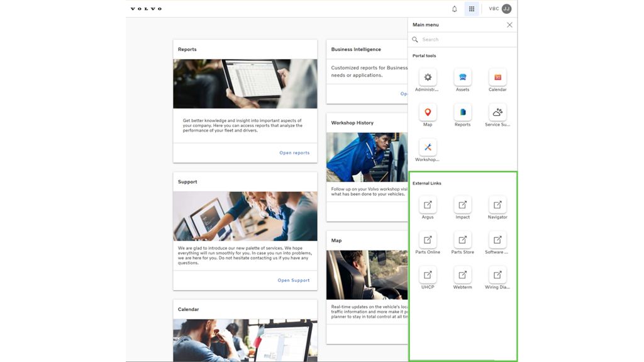Launch the Calendar portal tool
Screen dimensions: 644x362
(x=497, y=77)
